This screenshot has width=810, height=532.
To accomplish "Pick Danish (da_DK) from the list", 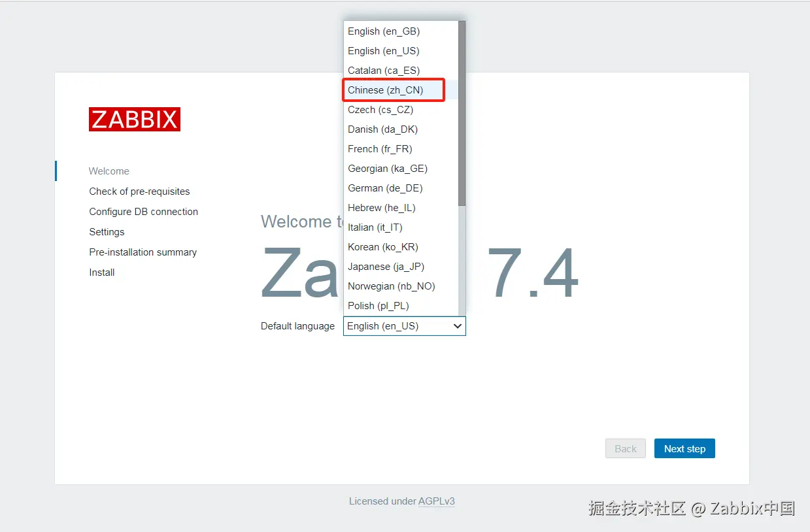I will click(401, 129).
